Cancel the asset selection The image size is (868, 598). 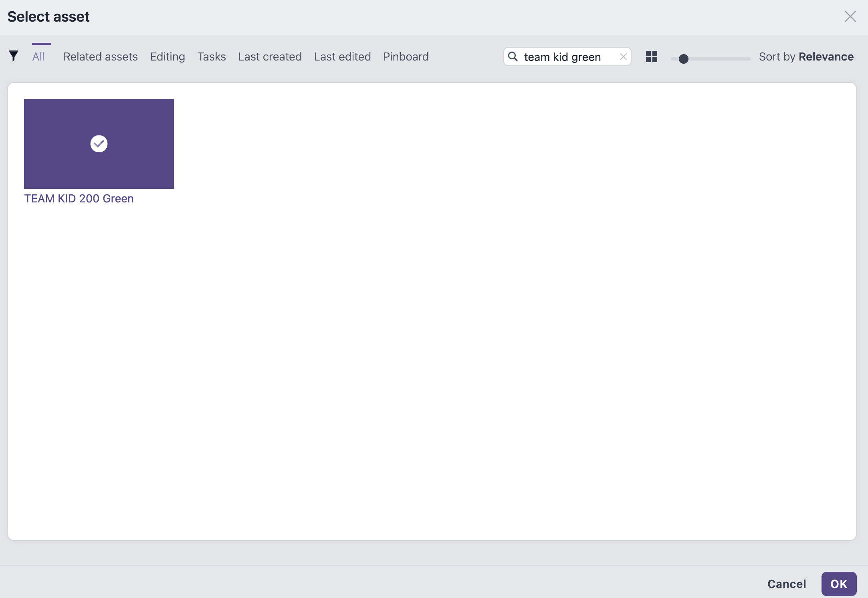[786, 584]
